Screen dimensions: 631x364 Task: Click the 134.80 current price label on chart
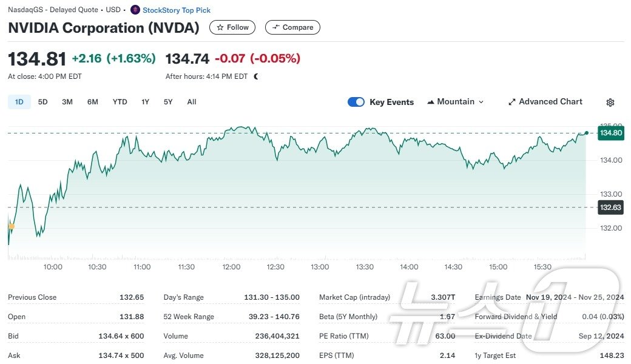click(610, 133)
